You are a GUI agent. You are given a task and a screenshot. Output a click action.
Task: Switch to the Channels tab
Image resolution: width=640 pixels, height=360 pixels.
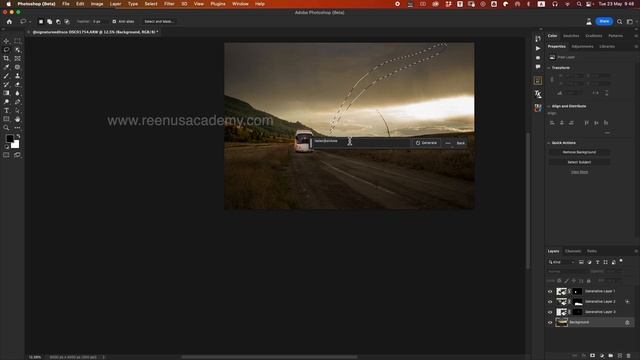click(573, 251)
